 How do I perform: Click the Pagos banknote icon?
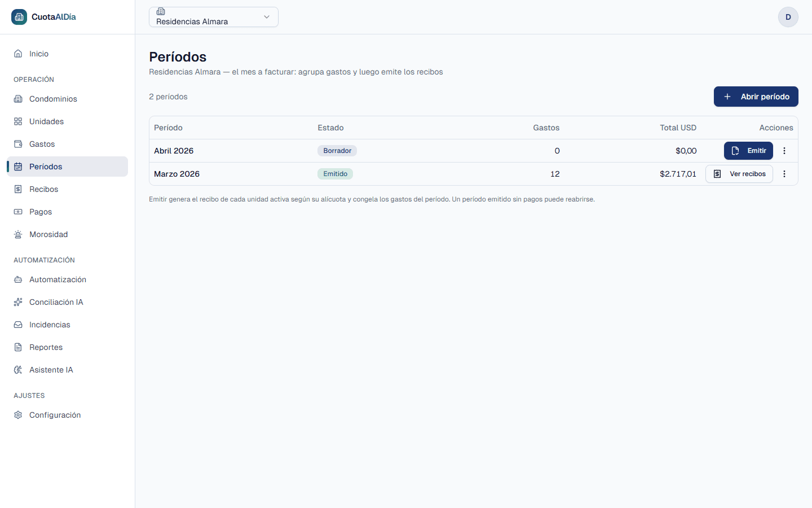pyautogui.click(x=18, y=212)
